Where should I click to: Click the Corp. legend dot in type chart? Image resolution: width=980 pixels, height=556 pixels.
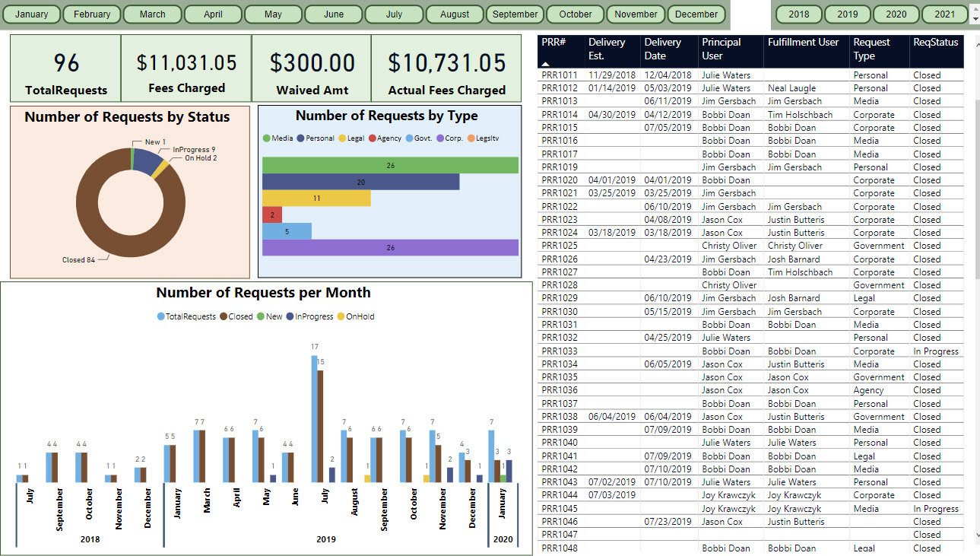point(440,138)
